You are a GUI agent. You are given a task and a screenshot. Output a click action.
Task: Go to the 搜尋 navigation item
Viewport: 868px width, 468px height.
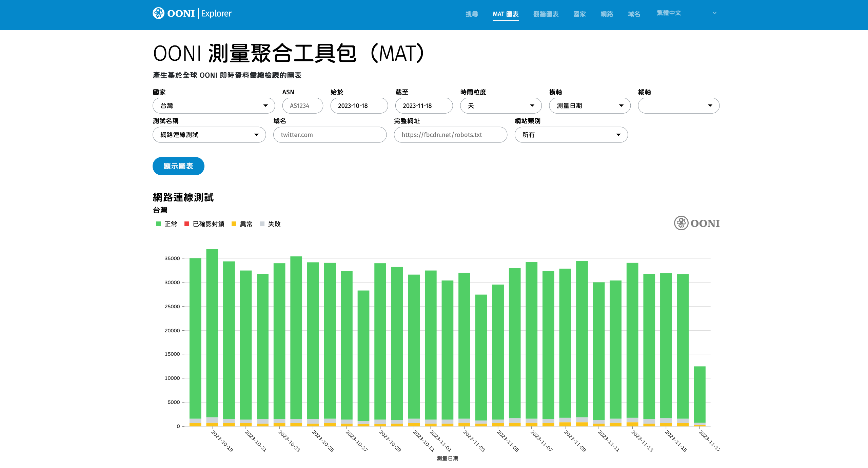pos(472,14)
